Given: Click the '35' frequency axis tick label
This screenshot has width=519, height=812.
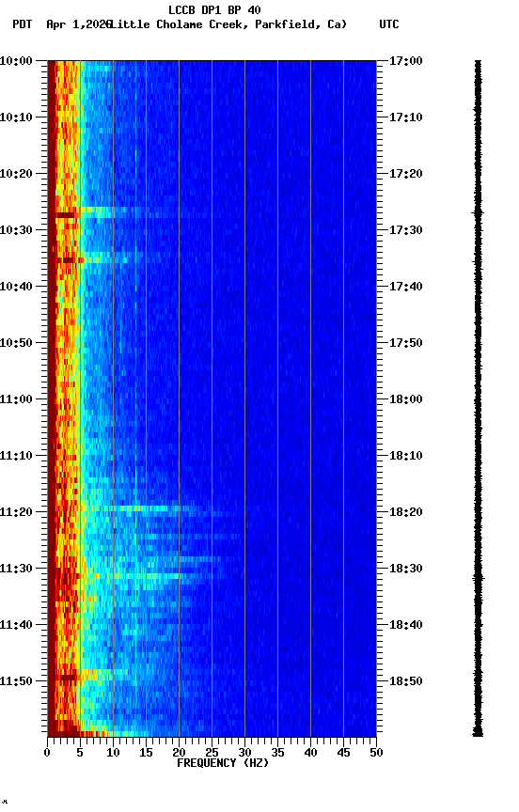Looking at the screenshot, I should coord(277,753).
